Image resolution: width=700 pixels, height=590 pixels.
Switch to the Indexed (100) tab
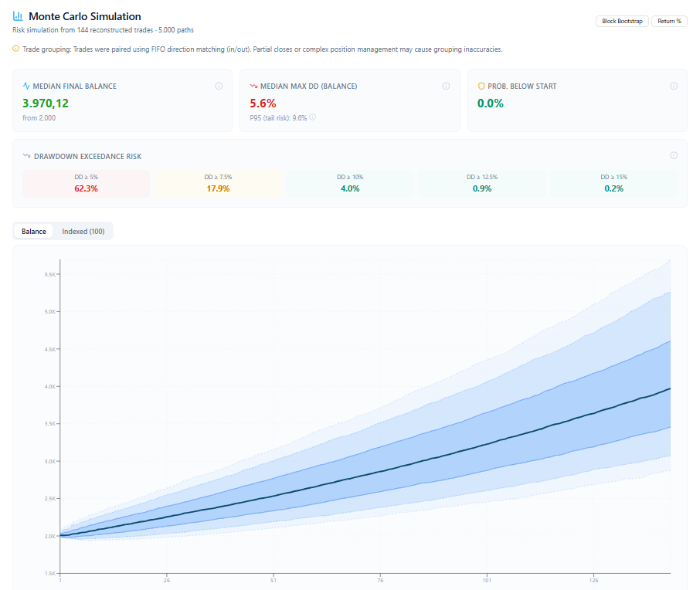tap(83, 232)
